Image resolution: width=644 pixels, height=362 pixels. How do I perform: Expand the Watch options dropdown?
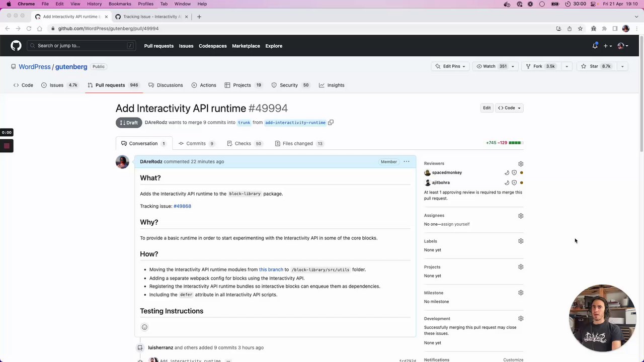[513, 66]
